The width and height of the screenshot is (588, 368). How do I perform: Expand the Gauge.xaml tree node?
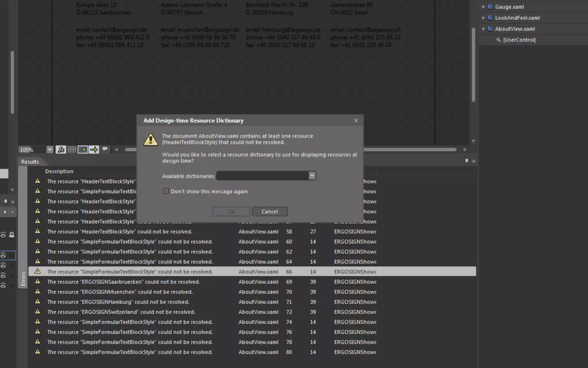pyautogui.click(x=483, y=7)
